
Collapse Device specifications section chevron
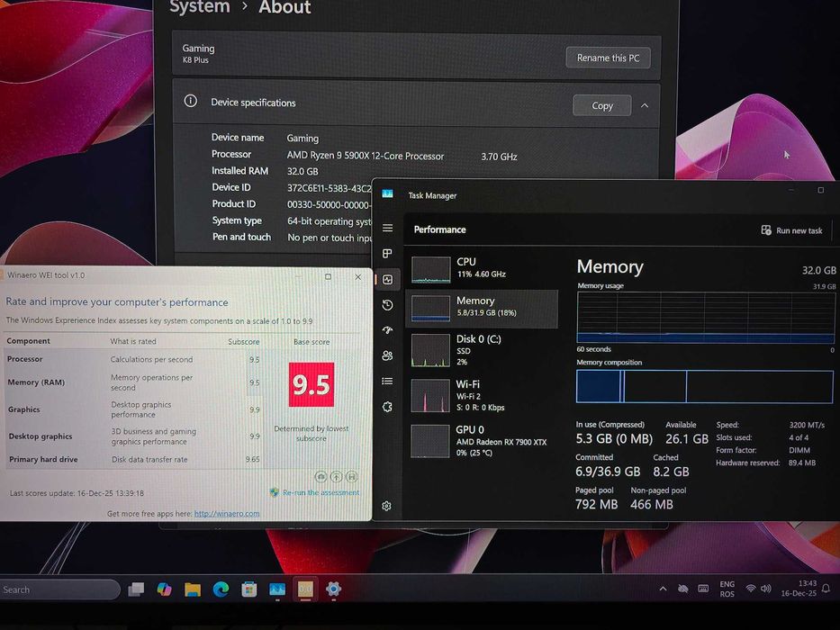coord(645,105)
